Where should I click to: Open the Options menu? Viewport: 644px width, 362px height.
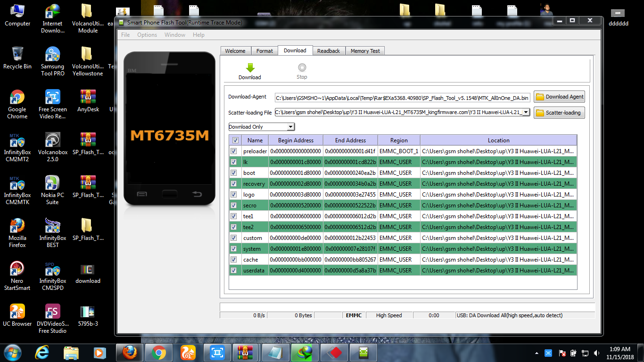click(147, 35)
